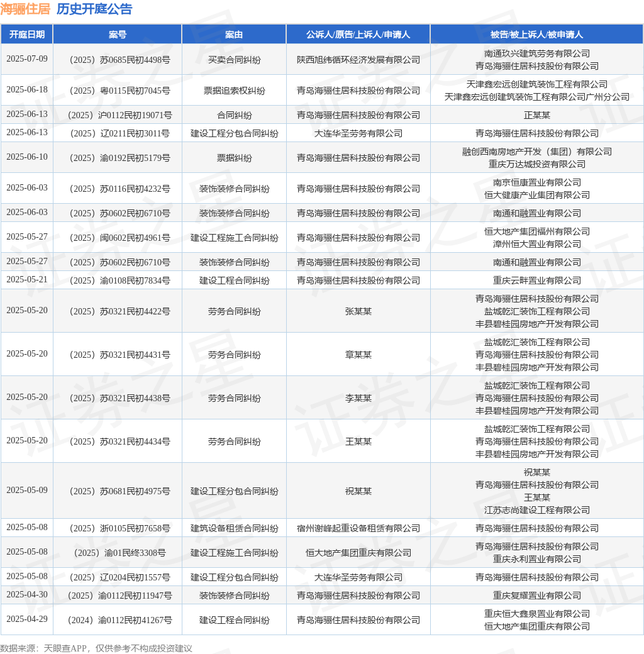Screen dimensions: 644x654
Task: Select date cell 2025-04-30
Action: 26,594
